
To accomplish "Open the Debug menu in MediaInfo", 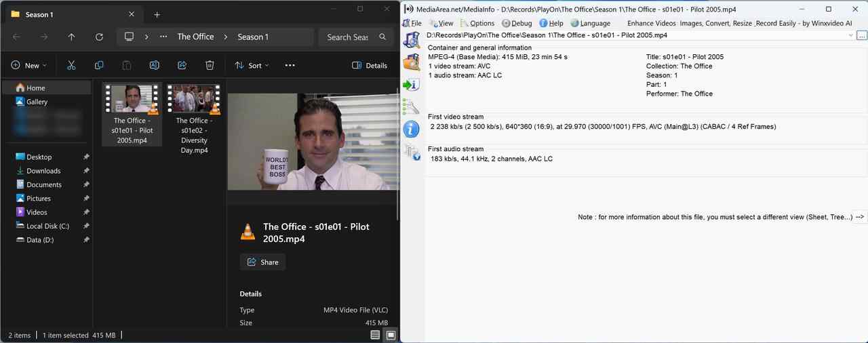I will point(517,23).
